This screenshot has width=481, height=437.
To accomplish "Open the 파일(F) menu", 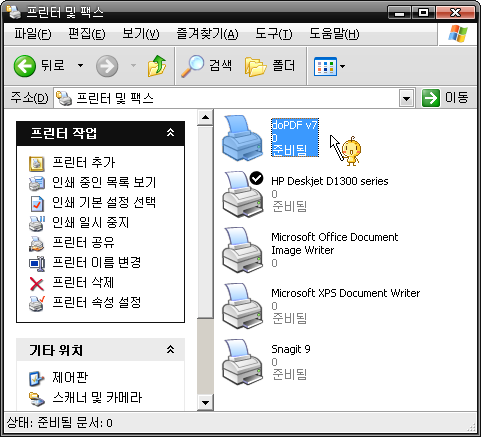I will pos(32,34).
